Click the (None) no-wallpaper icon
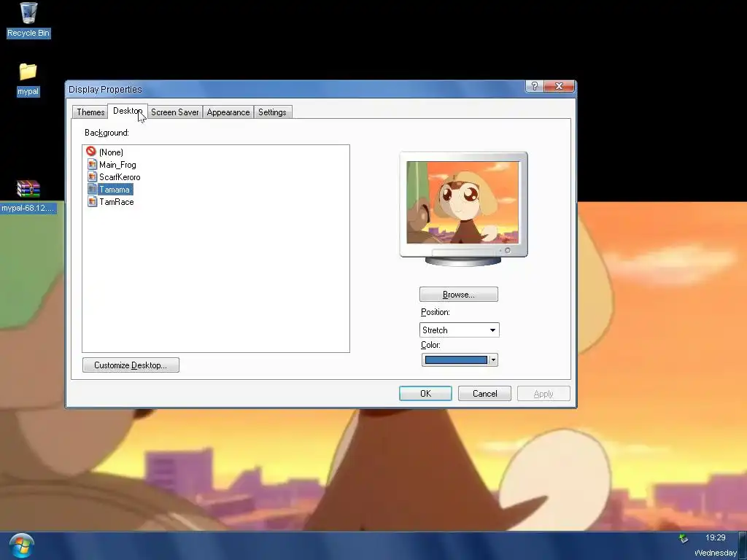Image resolution: width=747 pixels, height=560 pixels. pyautogui.click(x=91, y=152)
